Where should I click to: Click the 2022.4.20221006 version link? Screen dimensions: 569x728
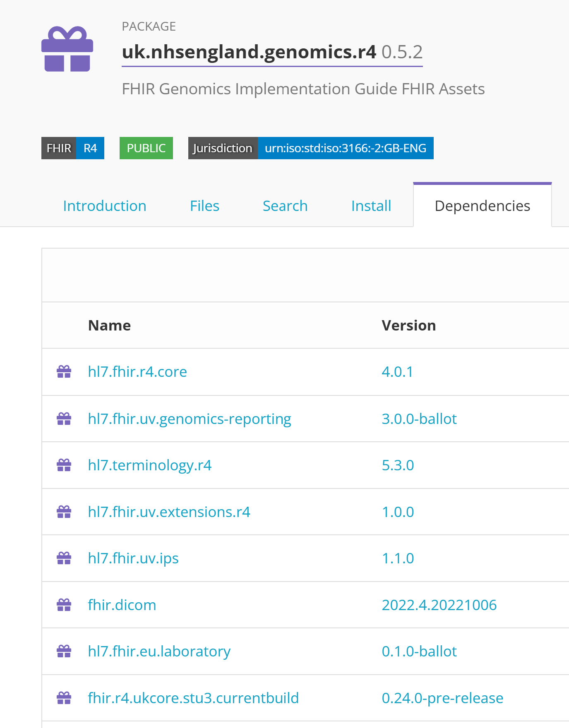[439, 605]
